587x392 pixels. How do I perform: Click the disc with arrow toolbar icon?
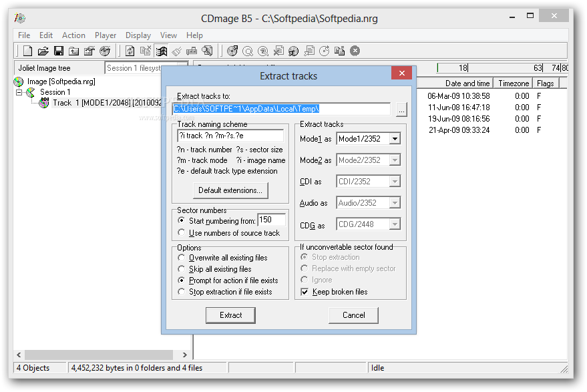tap(232, 51)
